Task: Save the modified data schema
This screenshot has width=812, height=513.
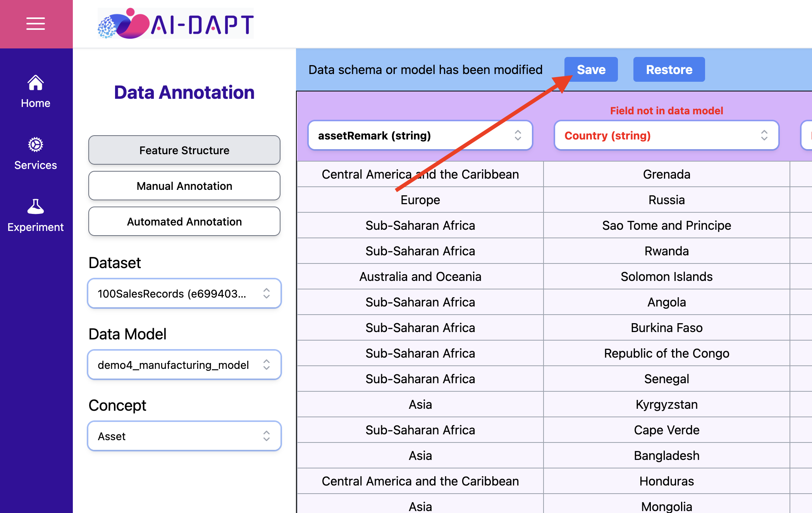Action: (591, 69)
